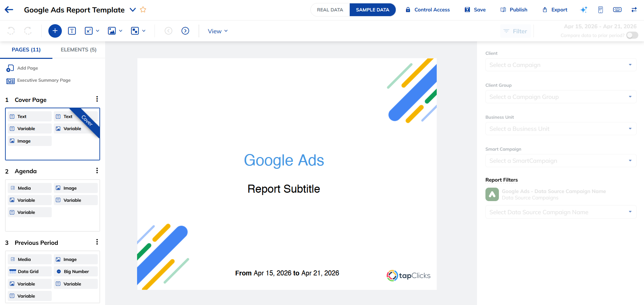Expand the image options arrow
The image size is (644, 305).
(x=121, y=31)
